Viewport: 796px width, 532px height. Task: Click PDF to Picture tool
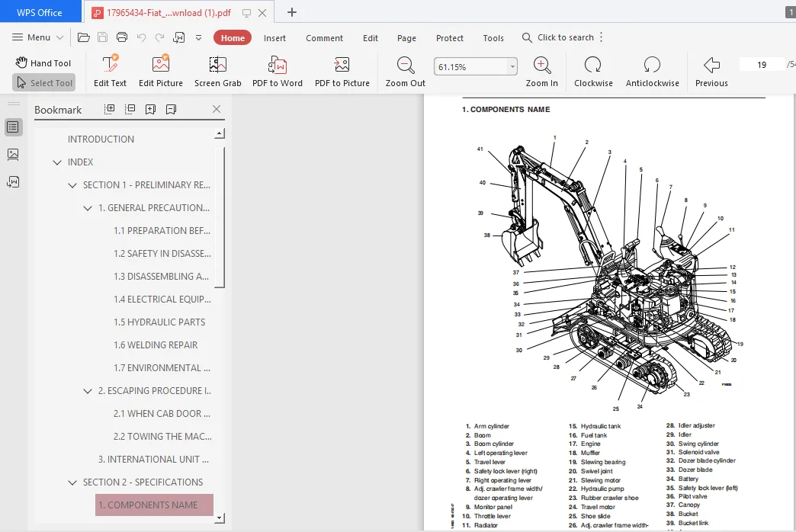click(342, 71)
